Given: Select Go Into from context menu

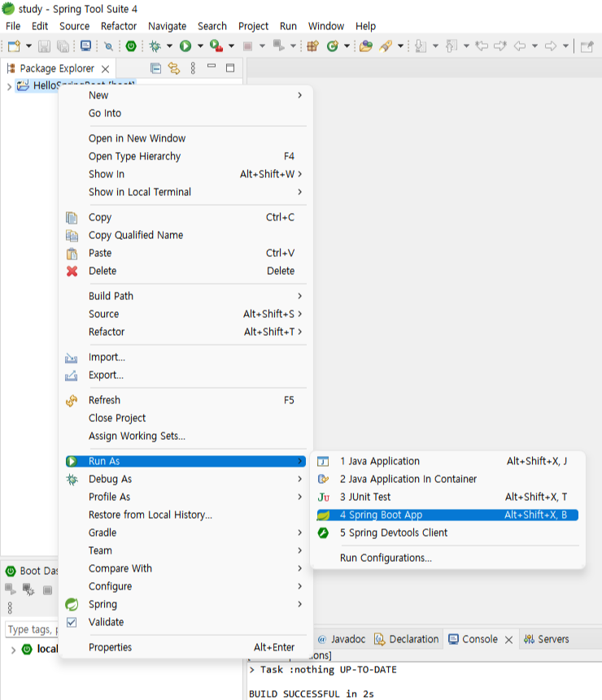Looking at the screenshot, I should click(x=185, y=113).
